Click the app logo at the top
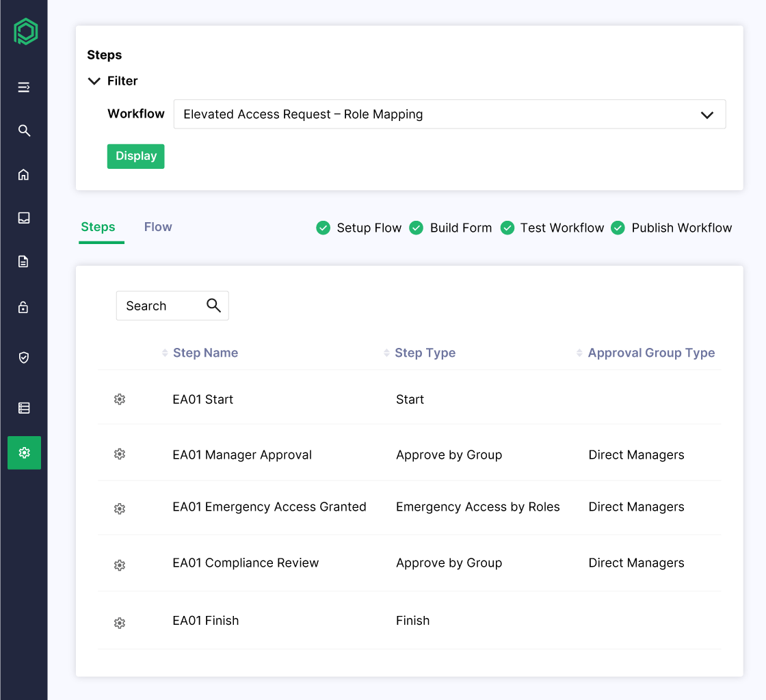The image size is (766, 700). (24, 31)
